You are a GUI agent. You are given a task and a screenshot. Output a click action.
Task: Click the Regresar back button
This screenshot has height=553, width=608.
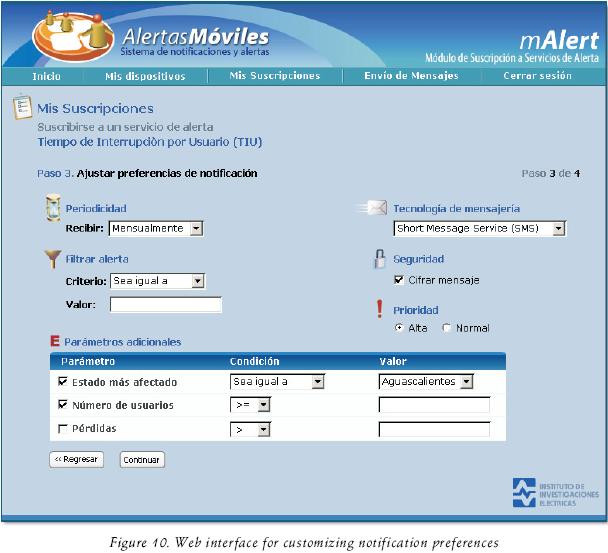point(76,460)
